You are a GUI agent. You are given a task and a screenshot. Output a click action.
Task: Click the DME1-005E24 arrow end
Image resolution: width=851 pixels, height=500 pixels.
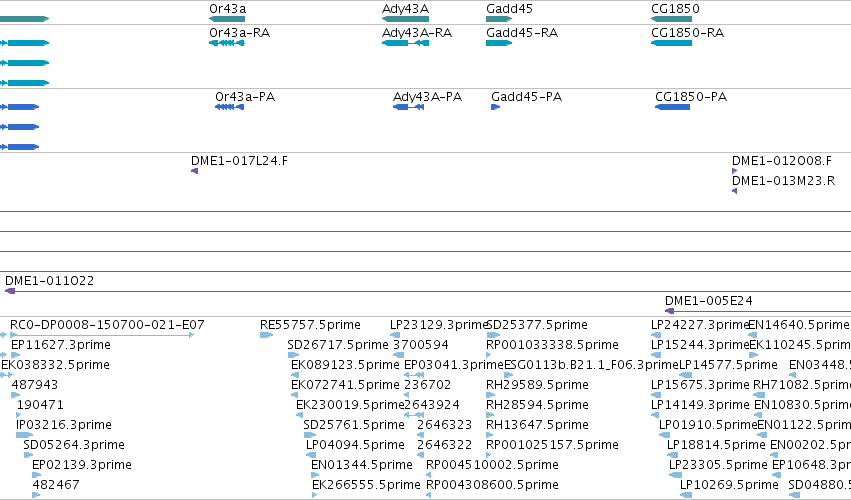tap(670, 311)
